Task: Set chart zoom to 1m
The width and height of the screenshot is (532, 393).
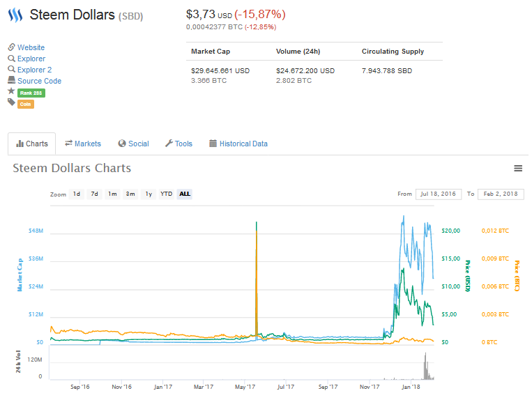Action: (112, 194)
